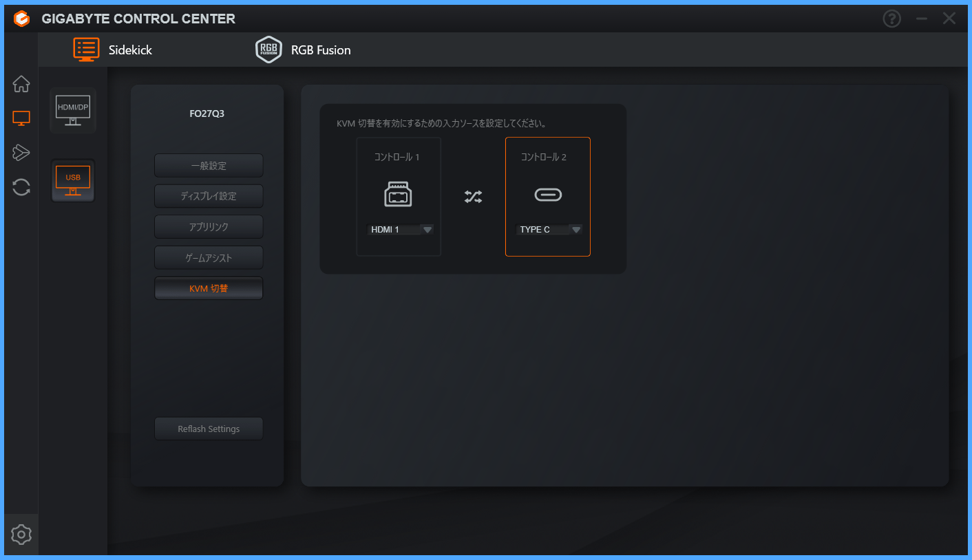Click the KVM swap arrows icon
The height and width of the screenshot is (560, 972).
click(473, 197)
